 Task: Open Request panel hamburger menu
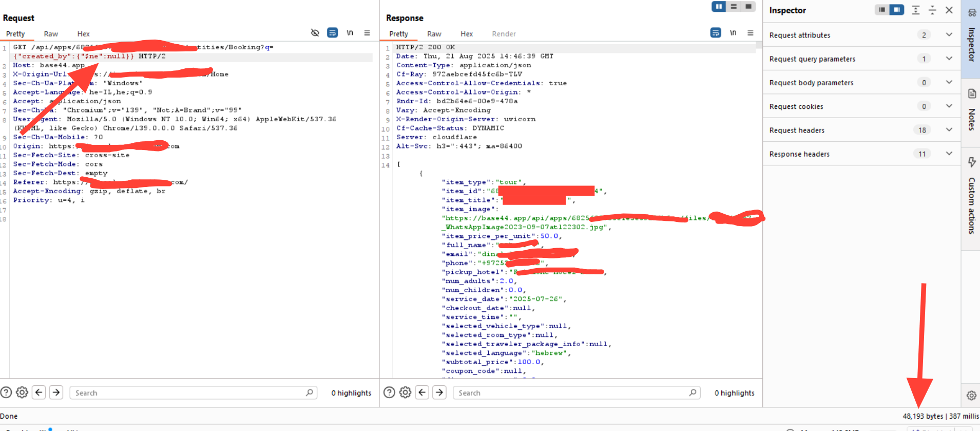pos(367,33)
